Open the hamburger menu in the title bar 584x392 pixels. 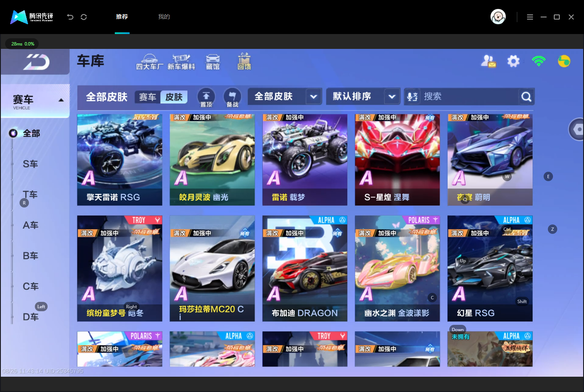click(530, 17)
